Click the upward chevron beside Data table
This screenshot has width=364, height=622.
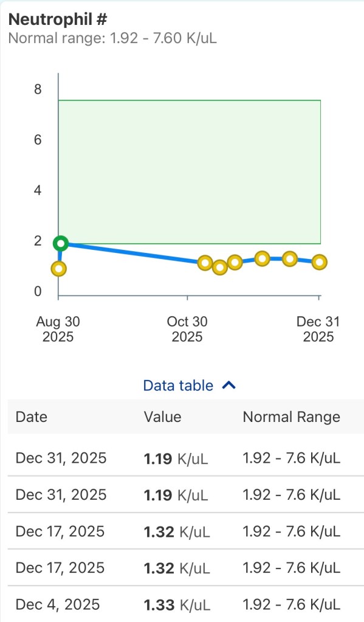pos(230,385)
